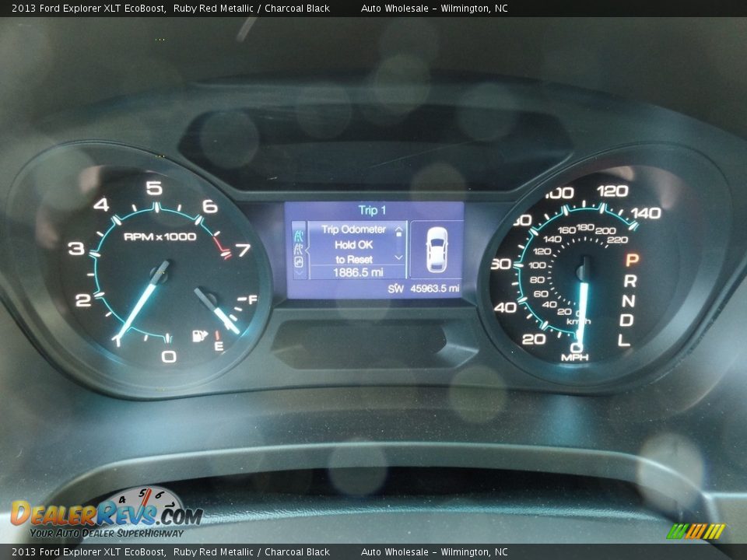This screenshot has width=747, height=560.
Task: Click the 1886.5 mi trip distance value
Action: [357, 272]
